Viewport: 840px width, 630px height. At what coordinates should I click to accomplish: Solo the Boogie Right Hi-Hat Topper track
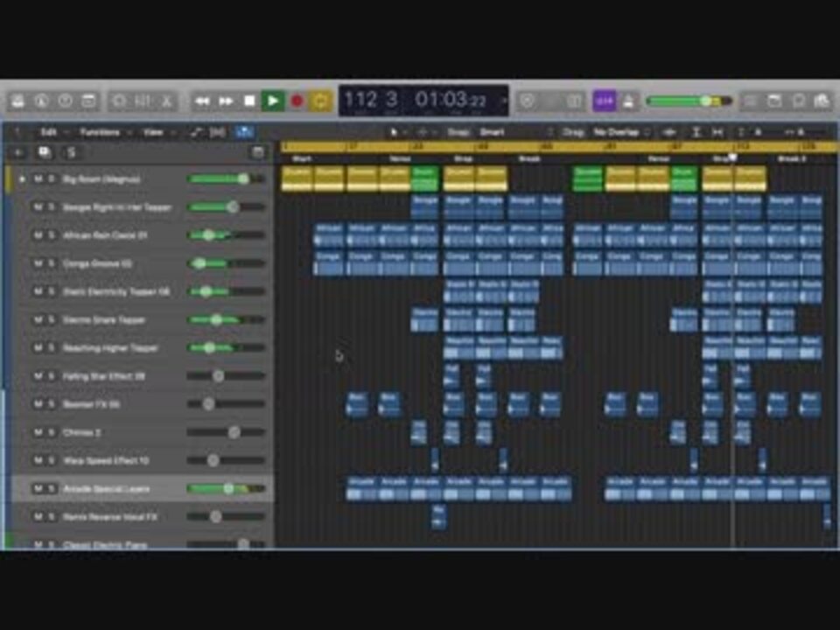click(x=52, y=206)
